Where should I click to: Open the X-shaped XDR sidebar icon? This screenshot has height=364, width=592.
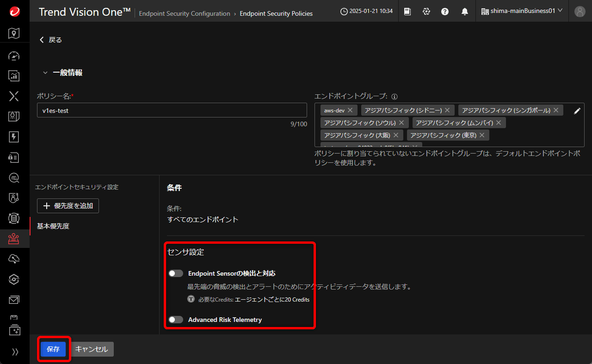tap(14, 96)
